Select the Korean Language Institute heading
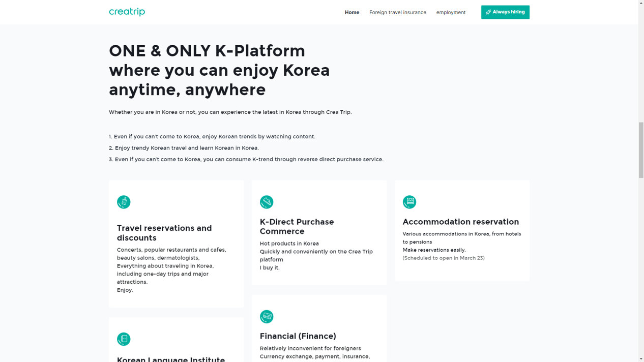This screenshot has width=644, height=362. (x=171, y=359)
